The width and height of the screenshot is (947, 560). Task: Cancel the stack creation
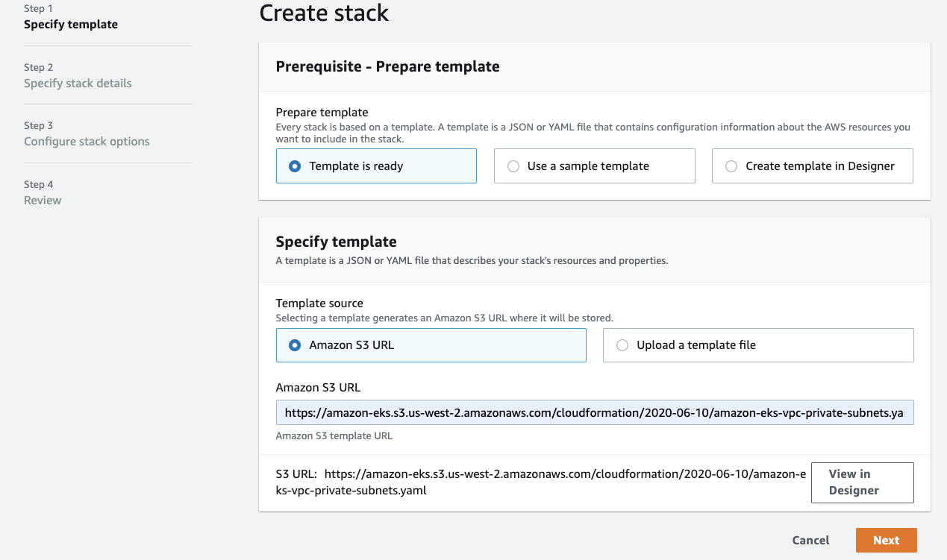pyautogui.click(x=810, y=541)
